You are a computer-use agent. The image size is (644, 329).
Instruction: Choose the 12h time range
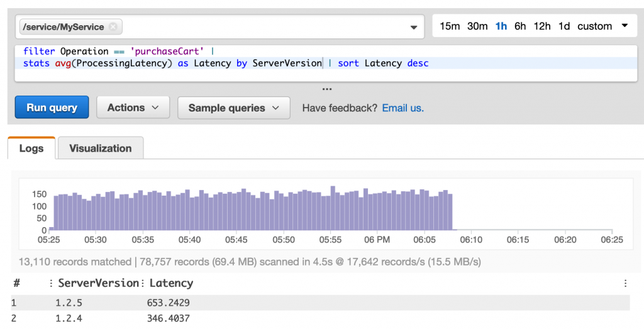542,26
